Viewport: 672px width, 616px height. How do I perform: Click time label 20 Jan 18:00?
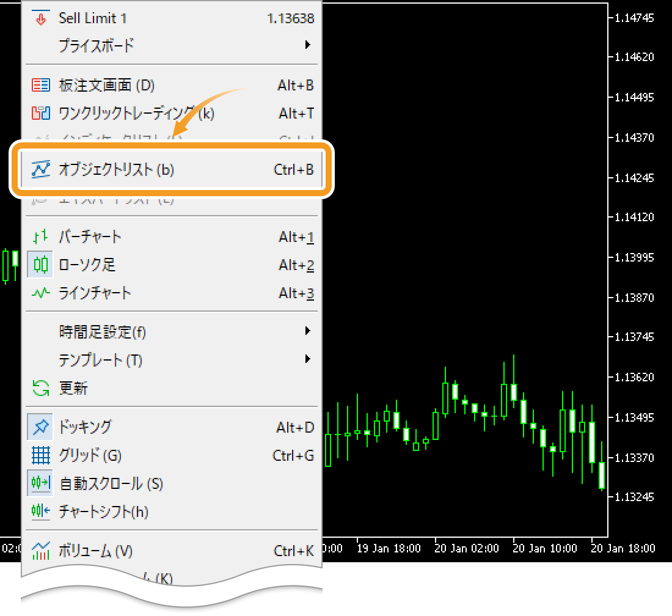click(623, 548)
